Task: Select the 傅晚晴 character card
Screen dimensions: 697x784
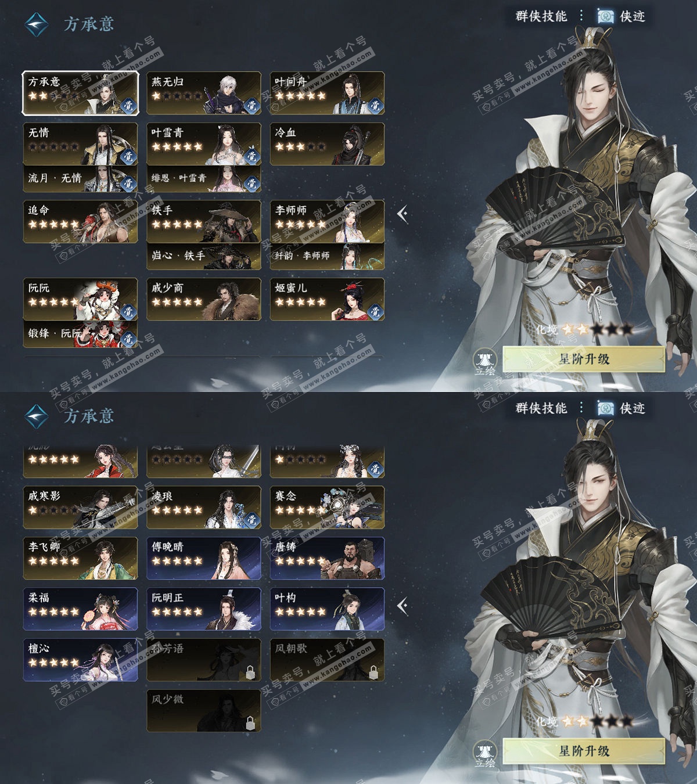Action: (x=204, y=558)
